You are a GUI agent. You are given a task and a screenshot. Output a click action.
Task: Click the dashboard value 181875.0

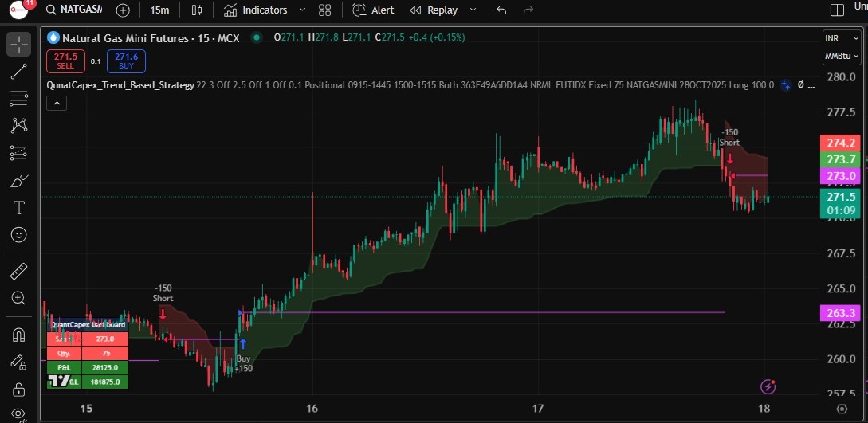pos(105,382)
